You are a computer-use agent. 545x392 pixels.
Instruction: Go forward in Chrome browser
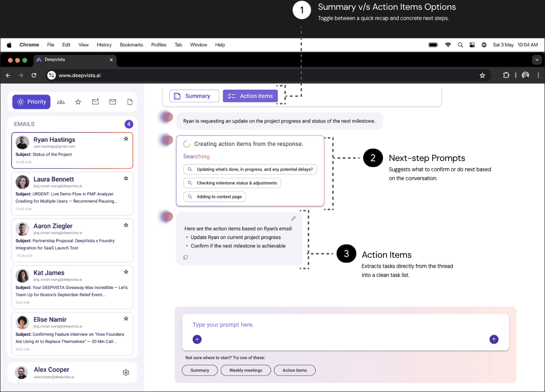click(x=21, y=75)
